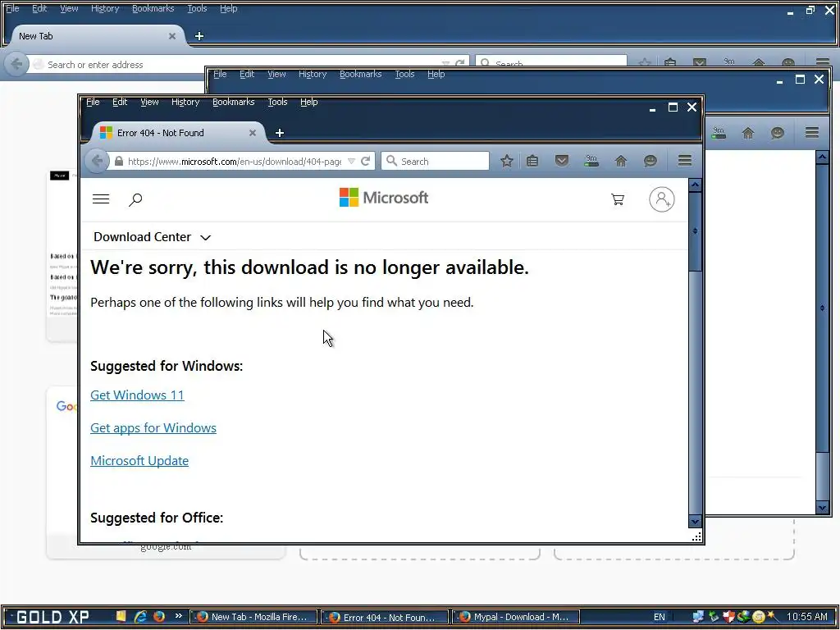Bookmark this page with the star icon
The image size is (840, 630).
click(506, 161)
